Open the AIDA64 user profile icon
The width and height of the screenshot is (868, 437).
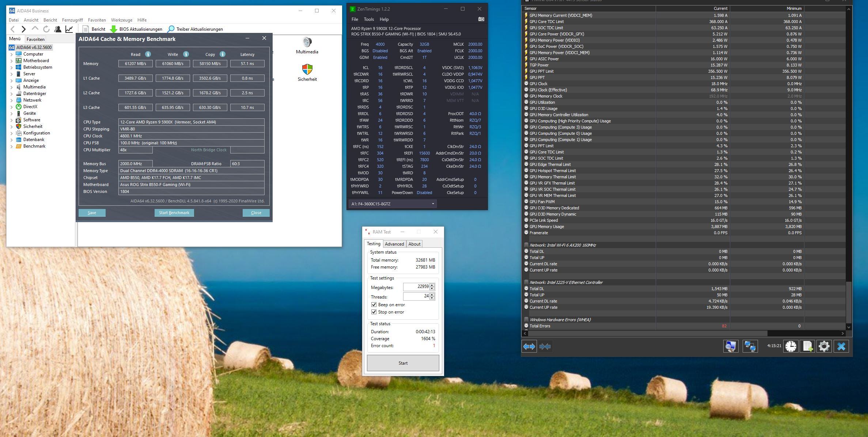[x=58, y=29]
